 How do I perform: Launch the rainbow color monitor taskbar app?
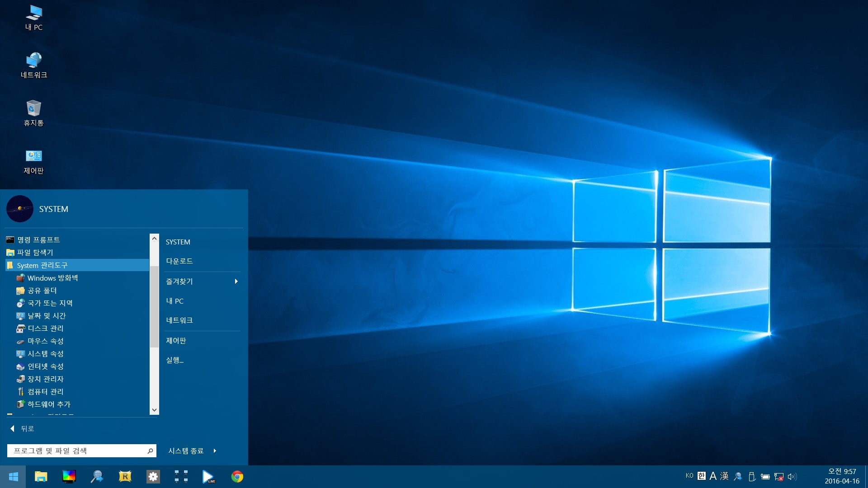coord(69,477)
